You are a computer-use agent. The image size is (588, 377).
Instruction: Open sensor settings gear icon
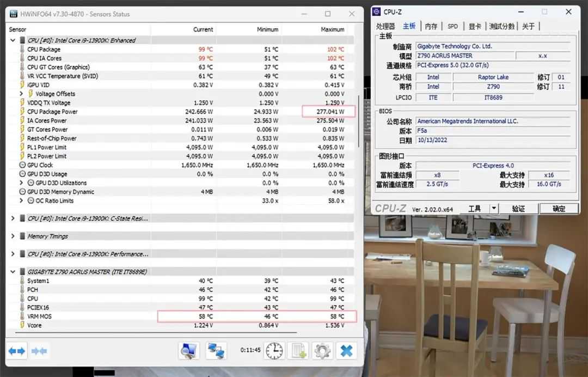point(322,351)
